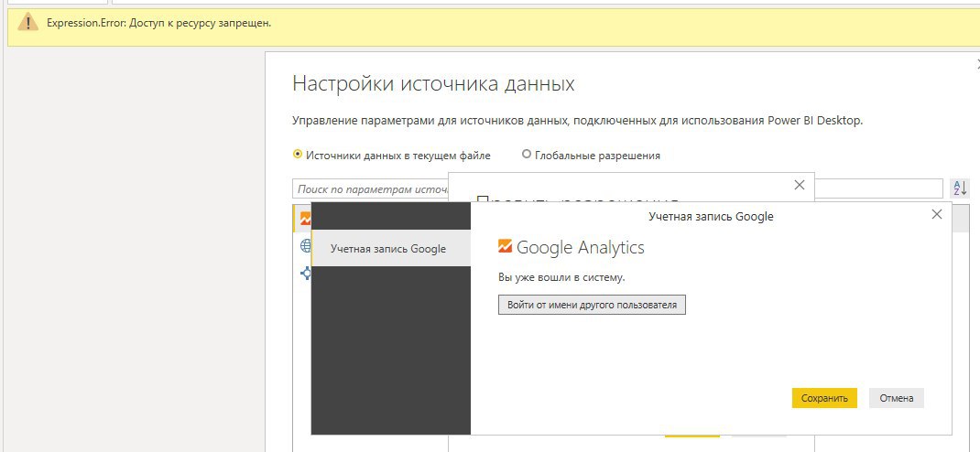
Task: Select the Учетная запись Google tab
Action: [390, 249]
